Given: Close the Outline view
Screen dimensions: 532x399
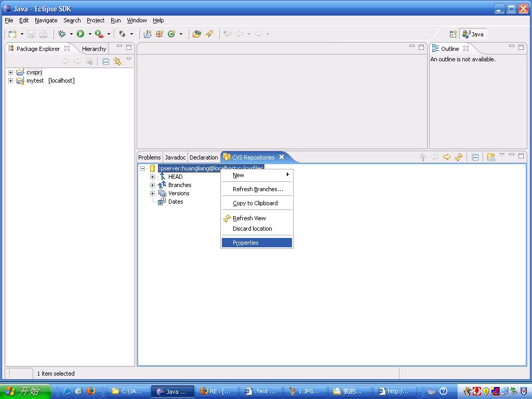Looking at the screenshot, I should click(466, 48).
